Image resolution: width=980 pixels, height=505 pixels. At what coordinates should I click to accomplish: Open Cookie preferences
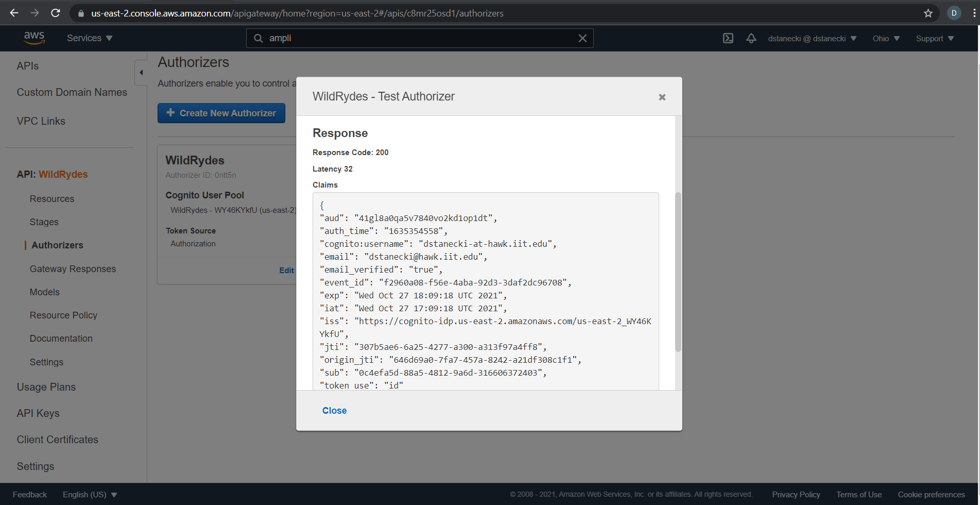[x=931, y=495]
